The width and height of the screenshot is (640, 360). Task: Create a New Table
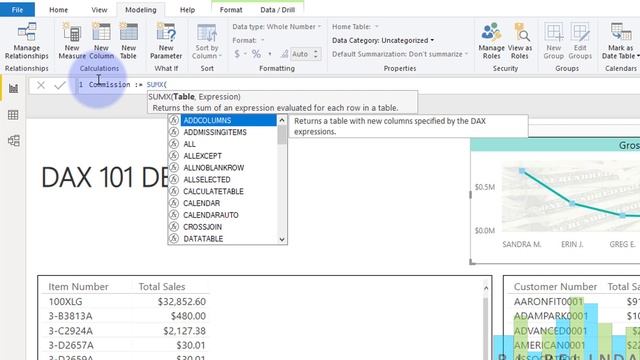point(128,41)
